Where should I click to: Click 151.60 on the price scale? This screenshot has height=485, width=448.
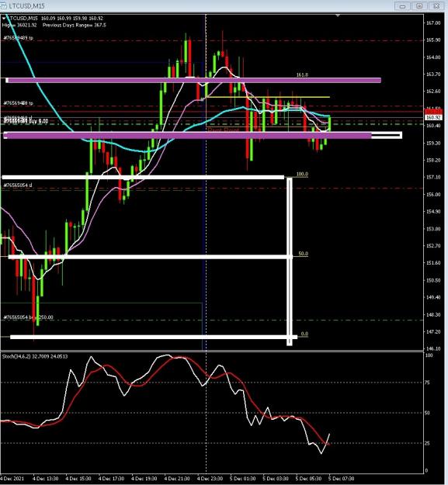[x=433, y=263]
